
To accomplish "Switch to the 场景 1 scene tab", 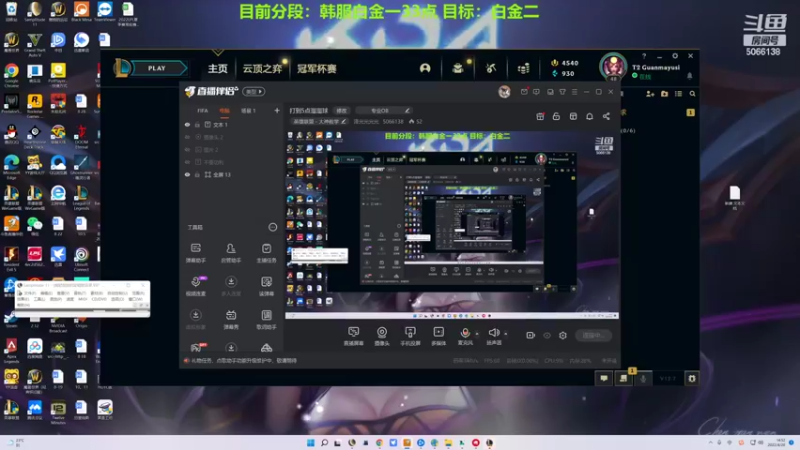I will (248, 111).
